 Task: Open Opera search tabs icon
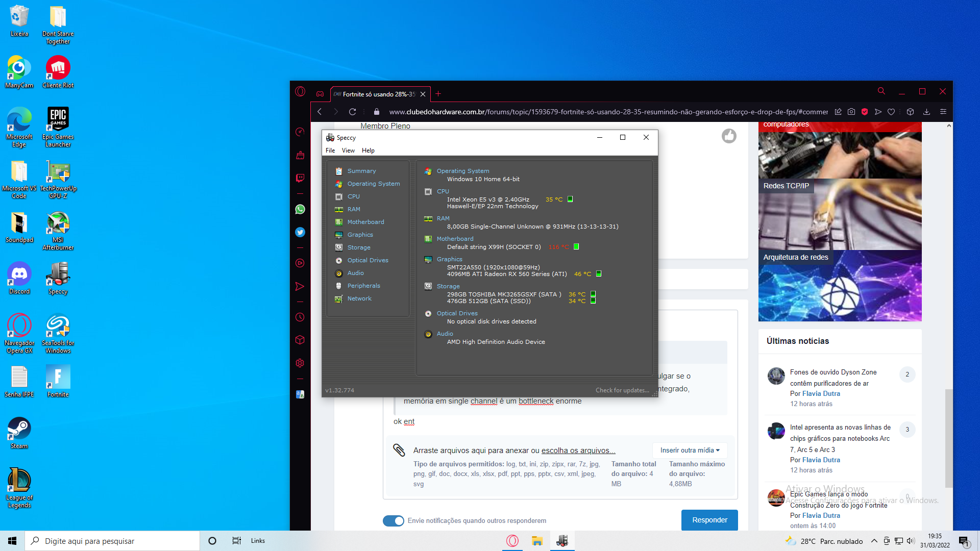[x=881, y=91]
